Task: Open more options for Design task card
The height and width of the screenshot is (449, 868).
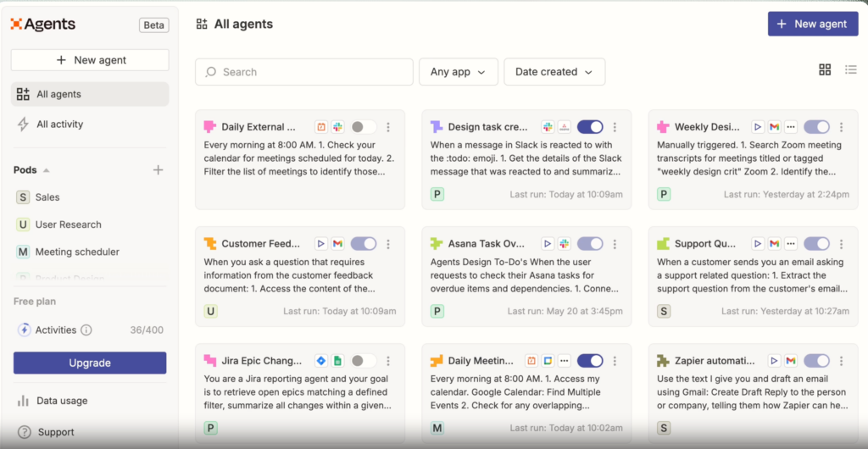Action: [615, 127]
